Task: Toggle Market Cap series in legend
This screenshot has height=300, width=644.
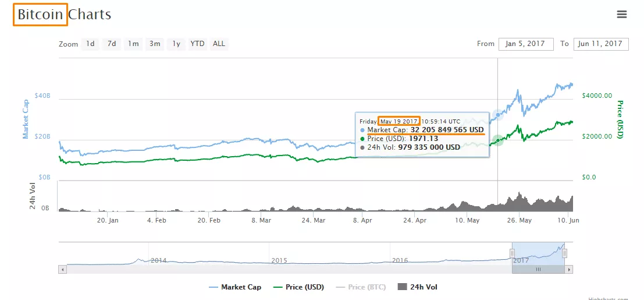Action: coord(235,287)
